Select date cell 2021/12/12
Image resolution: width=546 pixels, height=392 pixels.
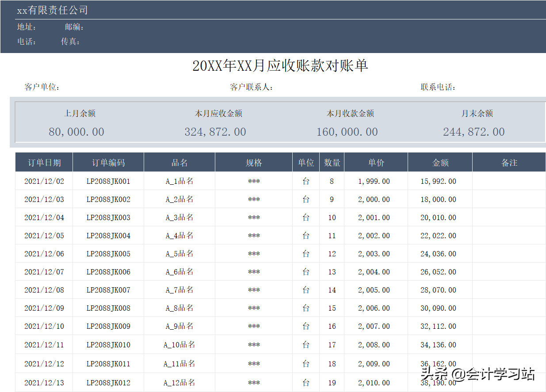click(x=44, y=364)
